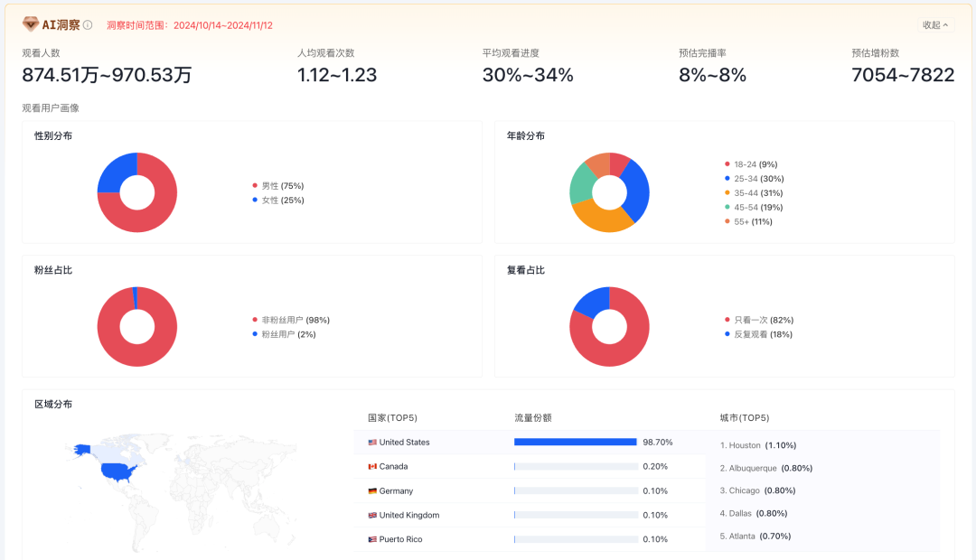Click the United Kingdom flag icon
This screenshot has width=976, height=560.
point(372,516)
